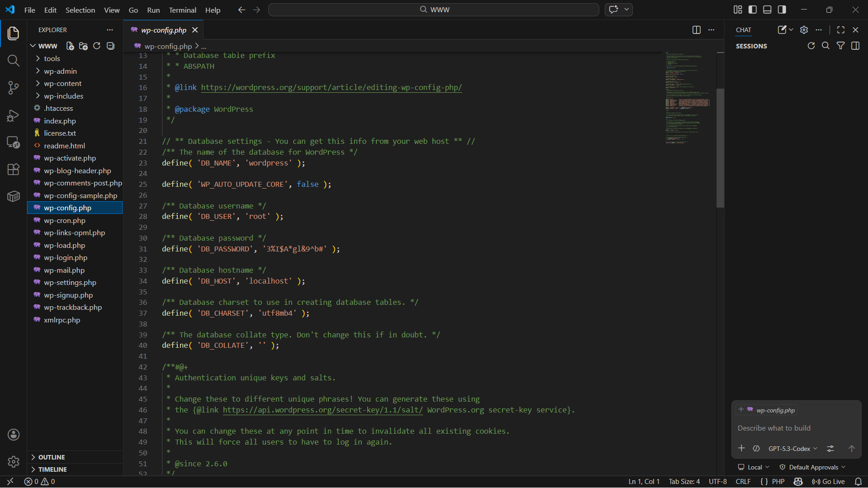Open the Terminal menu
The height and width of the screenshot is (488, 868).
(x=182, y=10)
